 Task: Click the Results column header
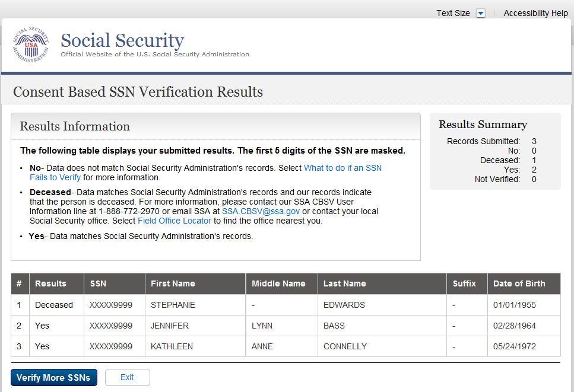[x=50, y=283]
